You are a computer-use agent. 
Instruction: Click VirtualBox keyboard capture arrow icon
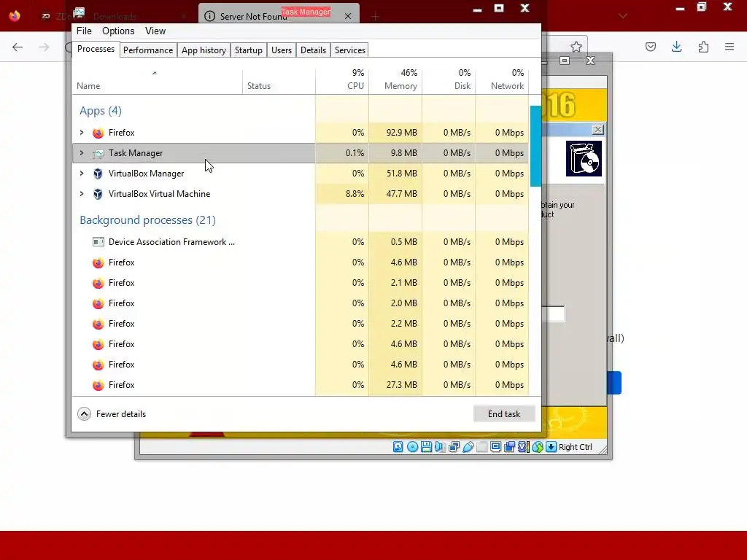(551, 447)
